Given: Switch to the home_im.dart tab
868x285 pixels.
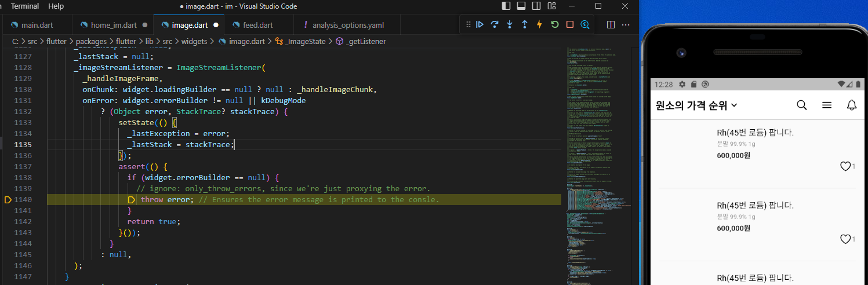Looking at the screenshot, I should tap(112, 25).
